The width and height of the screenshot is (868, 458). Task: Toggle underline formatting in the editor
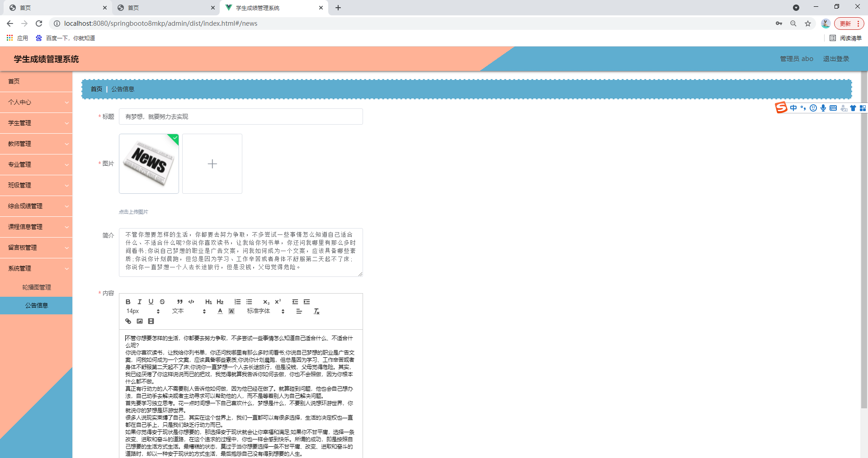tap(151, 302)
